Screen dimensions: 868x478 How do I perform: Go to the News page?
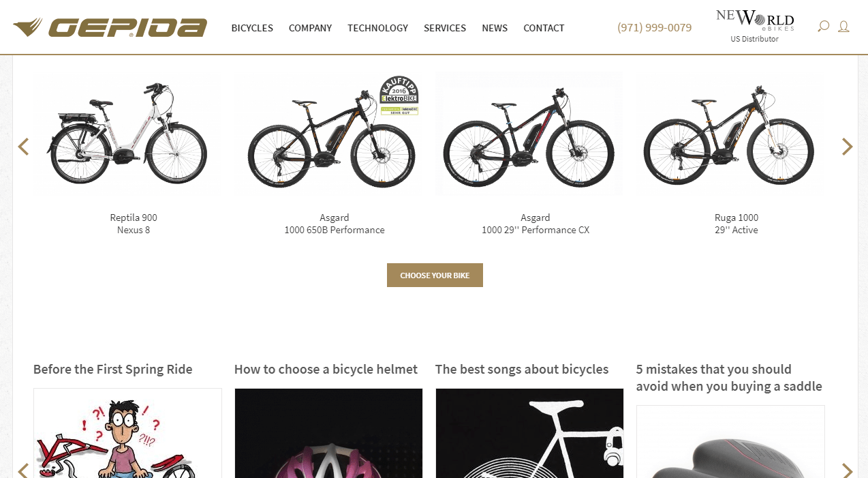click(x=495, y=28)
